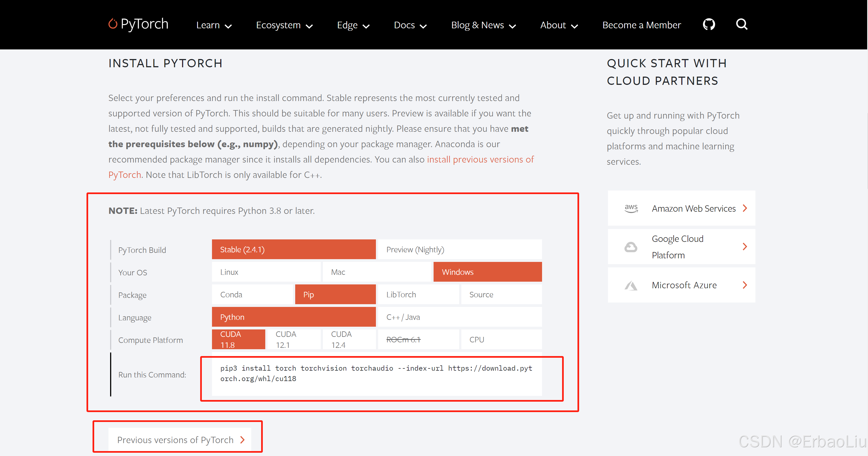Select the LibTorch package option
Screen dimensions: 868x456
pyautogui.click(x=418, y=295)
